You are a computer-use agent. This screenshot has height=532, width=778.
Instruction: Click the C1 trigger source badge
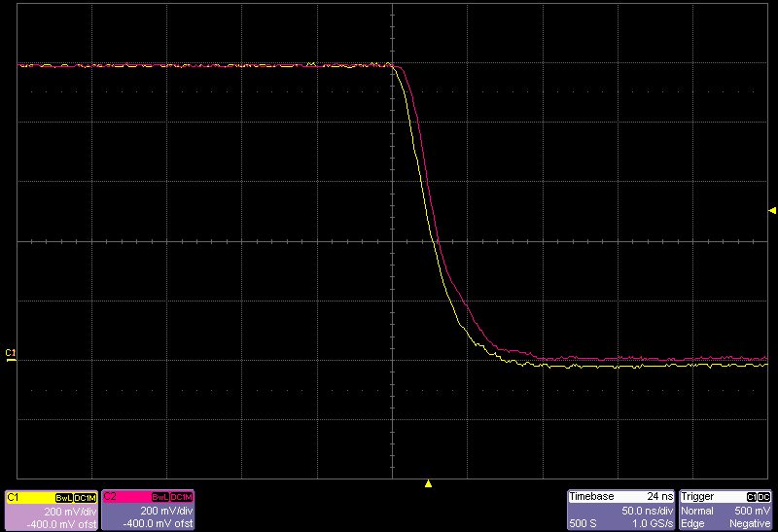(x=752, y=497)
